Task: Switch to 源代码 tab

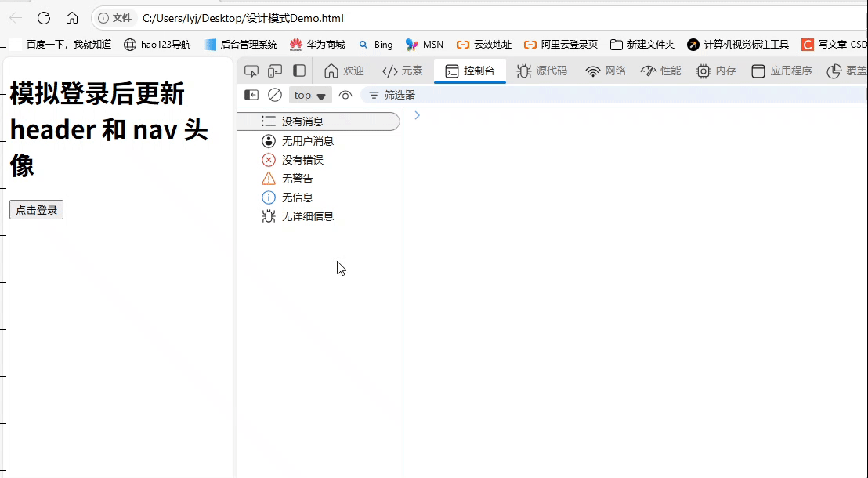Action: (542, 71)
